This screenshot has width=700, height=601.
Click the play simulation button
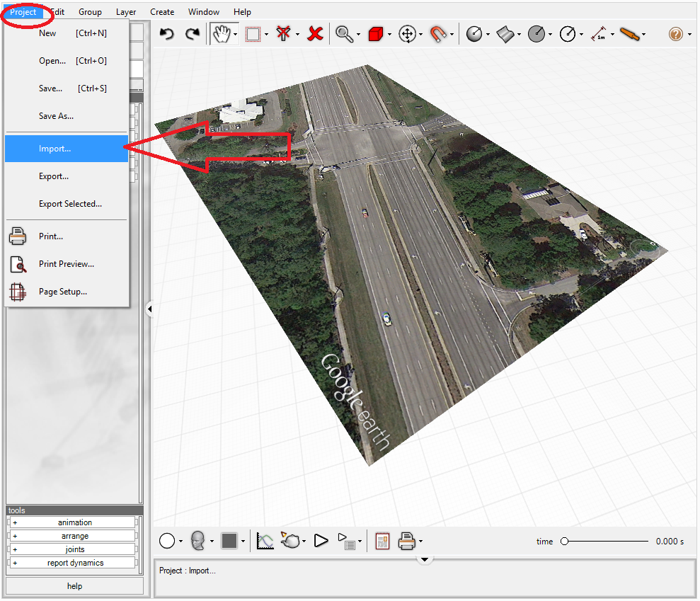321,541
